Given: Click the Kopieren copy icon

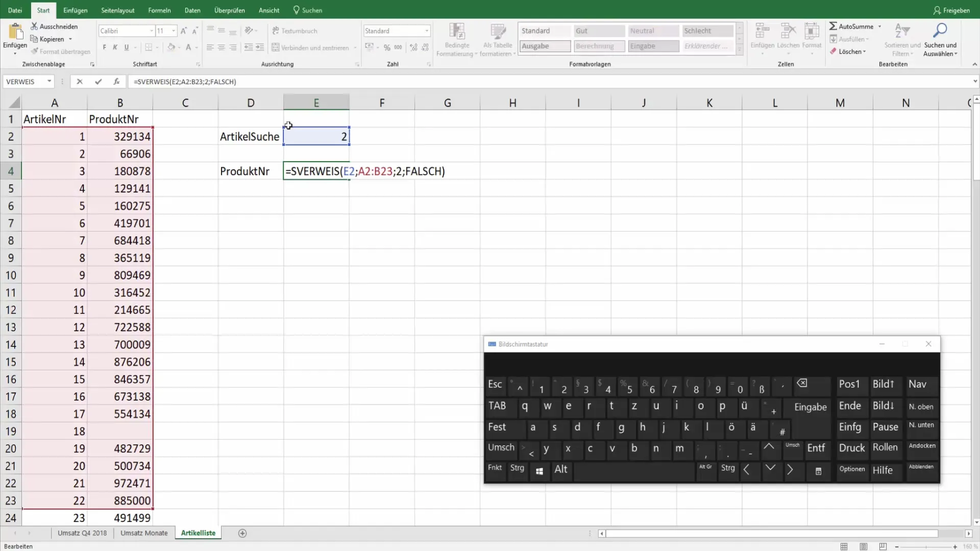Looking at the screenshot, I should [x=34, y=39].
